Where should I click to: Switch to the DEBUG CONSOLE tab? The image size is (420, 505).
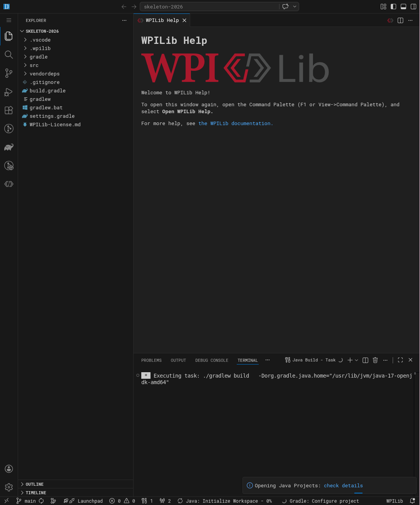(x=212, y=360)
